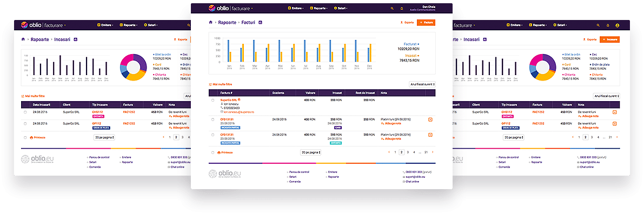Image resolution: width=644 pixels, height=214 pixels.
Task: Click oblio.eu footer logo in left window
Action: 37,159
